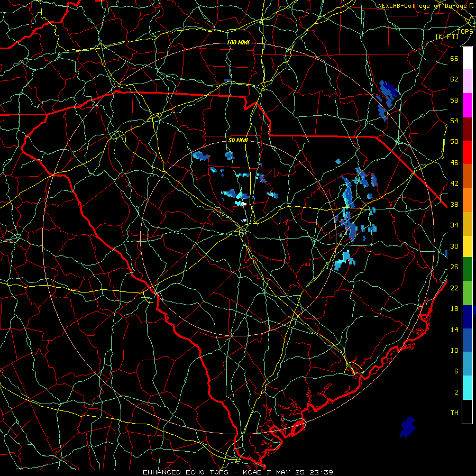Screen dimensions: 476x476
Task: Click the "ENHANCED ECHO TOPS" title text
Action: coord(186,472)
